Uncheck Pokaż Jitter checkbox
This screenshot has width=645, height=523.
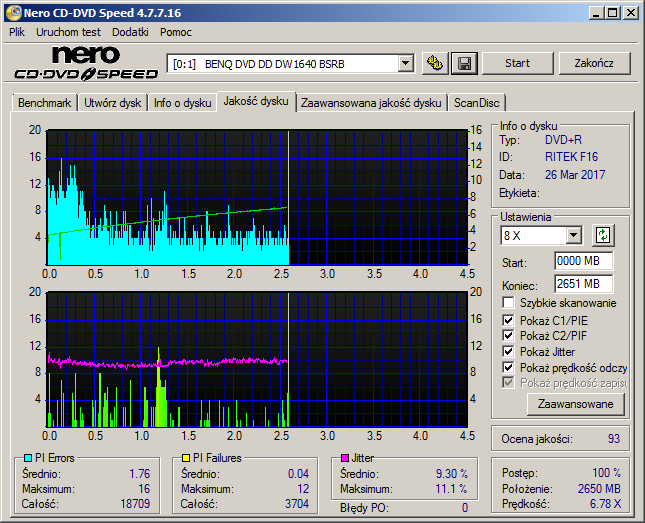508,351
